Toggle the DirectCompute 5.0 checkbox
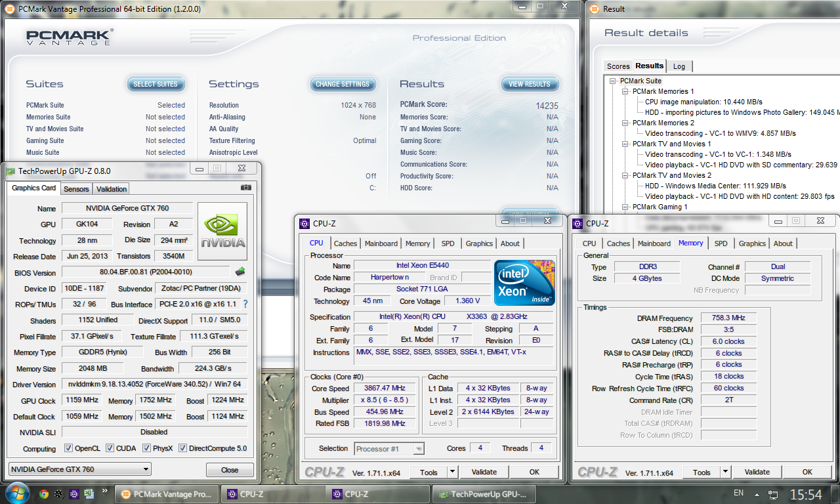Screen dimensions: 840x504 point(183,448)
